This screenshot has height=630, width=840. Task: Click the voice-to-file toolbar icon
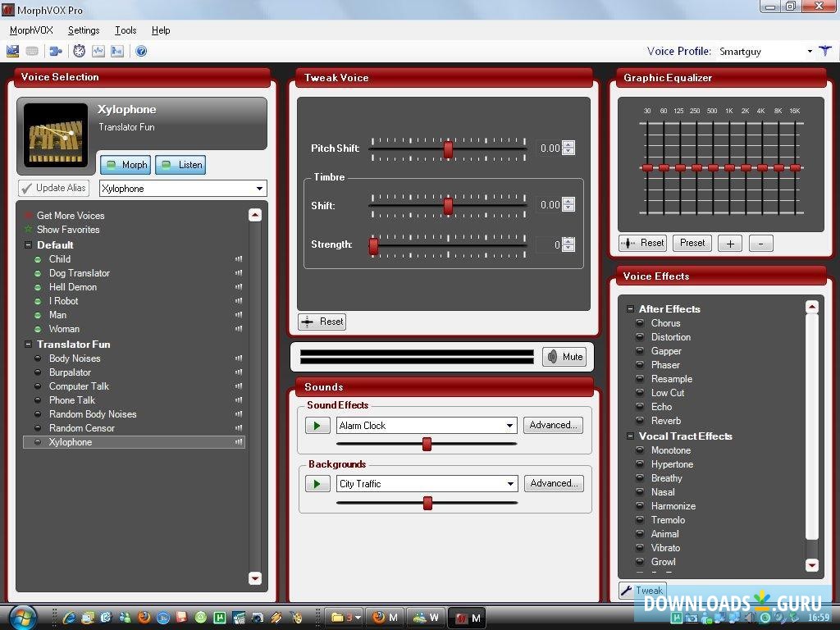116,52
